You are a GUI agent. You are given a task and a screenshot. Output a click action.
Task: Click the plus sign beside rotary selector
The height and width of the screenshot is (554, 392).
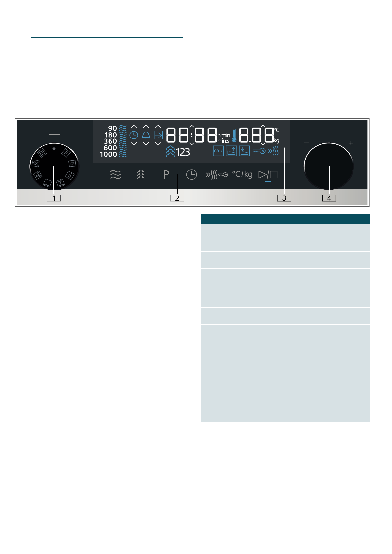[x=351, y=143]
